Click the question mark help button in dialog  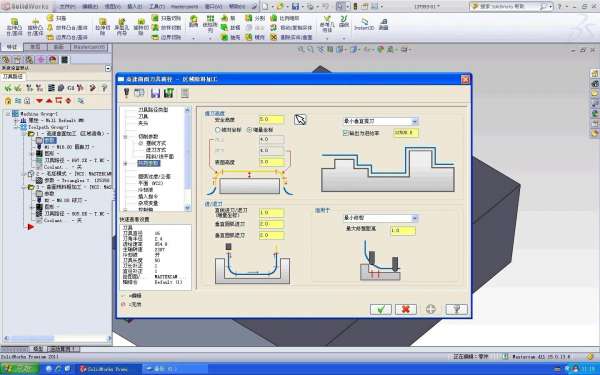click(x=457, y=309)
